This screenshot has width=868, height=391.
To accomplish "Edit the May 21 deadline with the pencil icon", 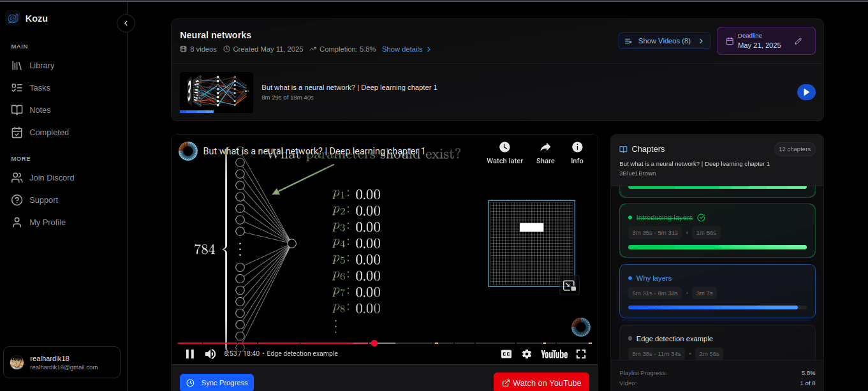I will [798, 40].
